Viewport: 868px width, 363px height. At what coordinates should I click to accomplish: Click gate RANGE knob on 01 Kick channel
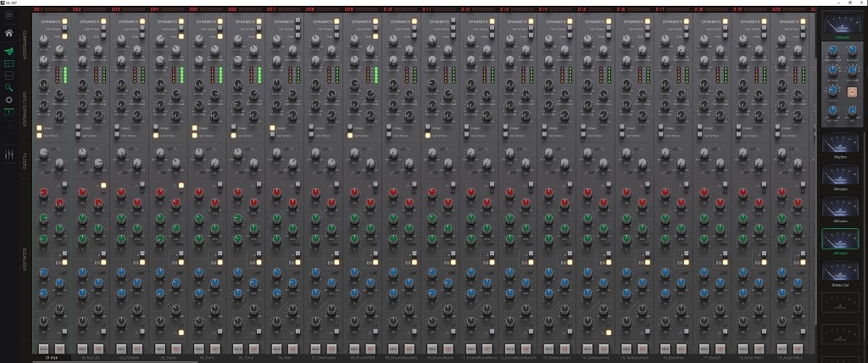pyautogui.click(x=43, y=83)
